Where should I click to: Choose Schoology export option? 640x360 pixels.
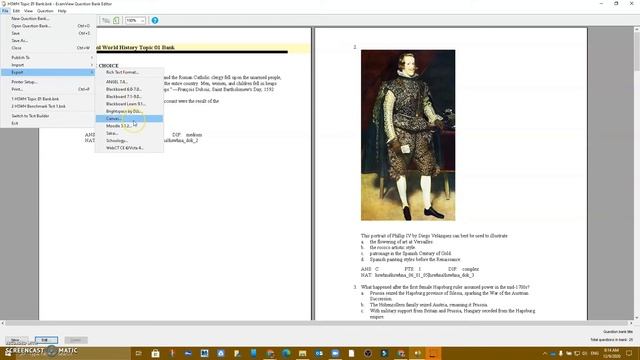[x=129, y=140]
